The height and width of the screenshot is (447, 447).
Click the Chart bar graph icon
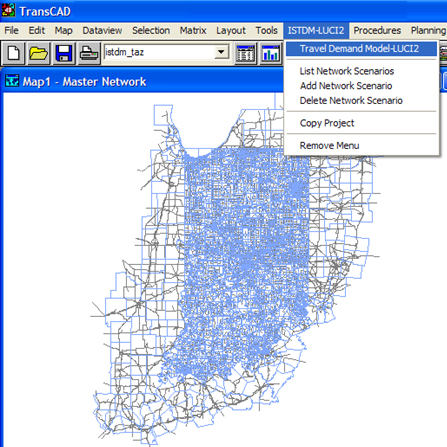[271, 53]
